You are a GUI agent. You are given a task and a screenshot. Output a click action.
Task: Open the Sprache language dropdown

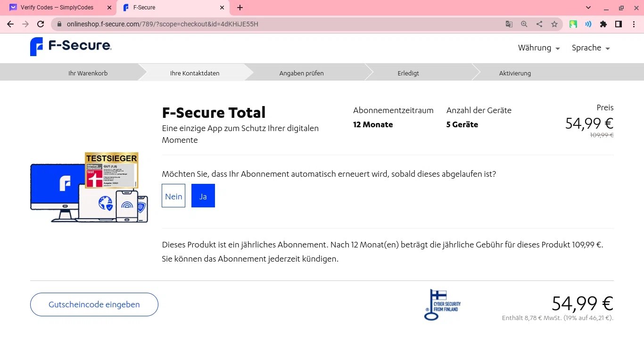(x=591, y=48)
